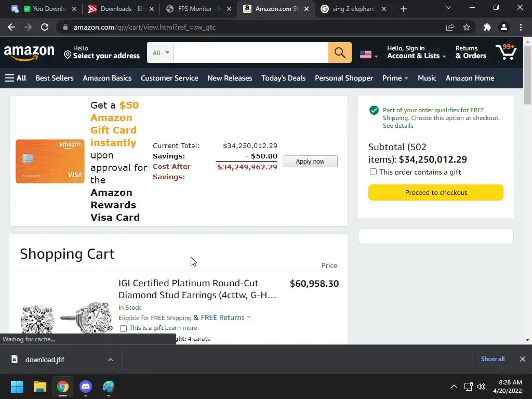Click Learn more gift link
This screenshot has height=399, width=532.
click(x=181, y=328)
